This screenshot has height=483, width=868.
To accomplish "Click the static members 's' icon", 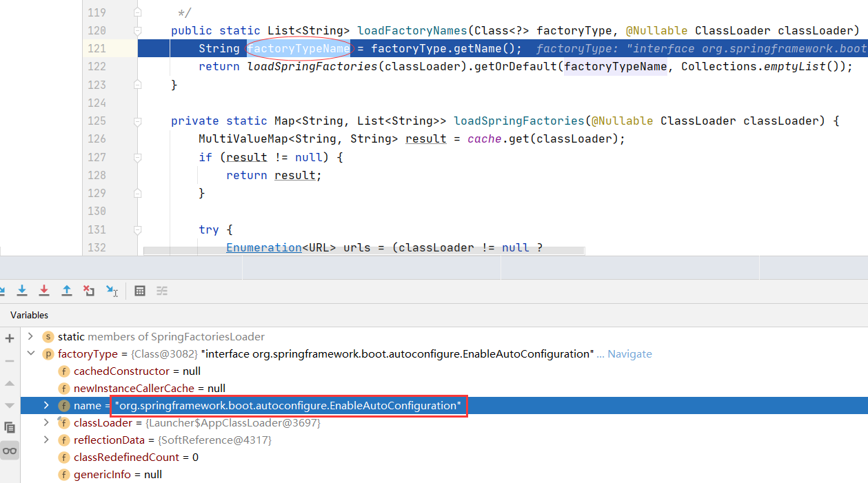I will point(48,337).
